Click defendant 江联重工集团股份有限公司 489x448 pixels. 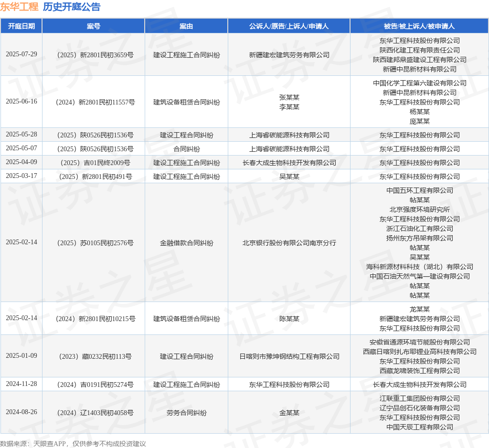pos(419,398)
